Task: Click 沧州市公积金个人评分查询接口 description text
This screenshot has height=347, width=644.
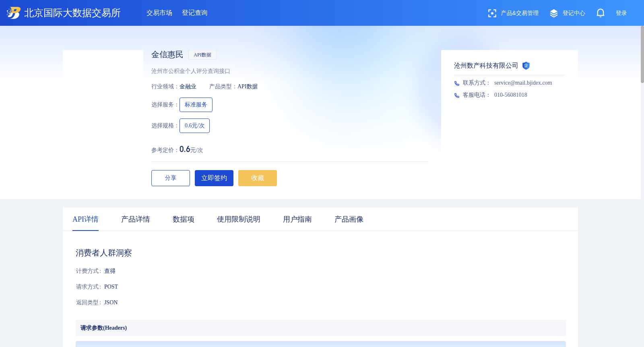Action: click(191, 71)
